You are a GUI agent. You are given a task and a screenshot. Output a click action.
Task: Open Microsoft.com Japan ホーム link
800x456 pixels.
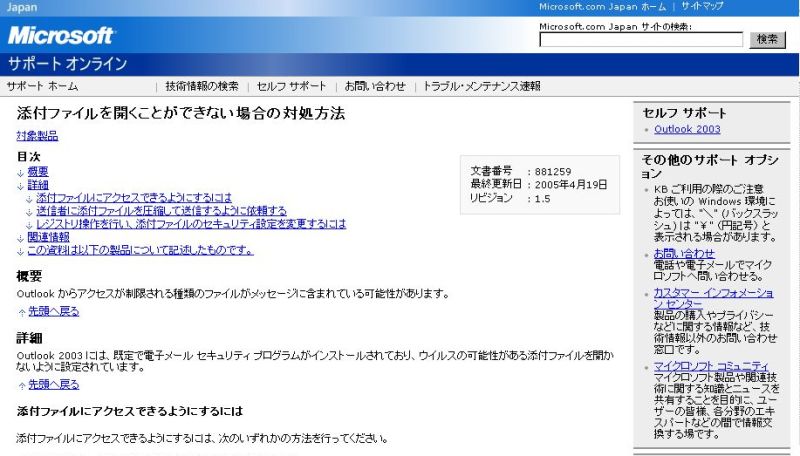602,7
